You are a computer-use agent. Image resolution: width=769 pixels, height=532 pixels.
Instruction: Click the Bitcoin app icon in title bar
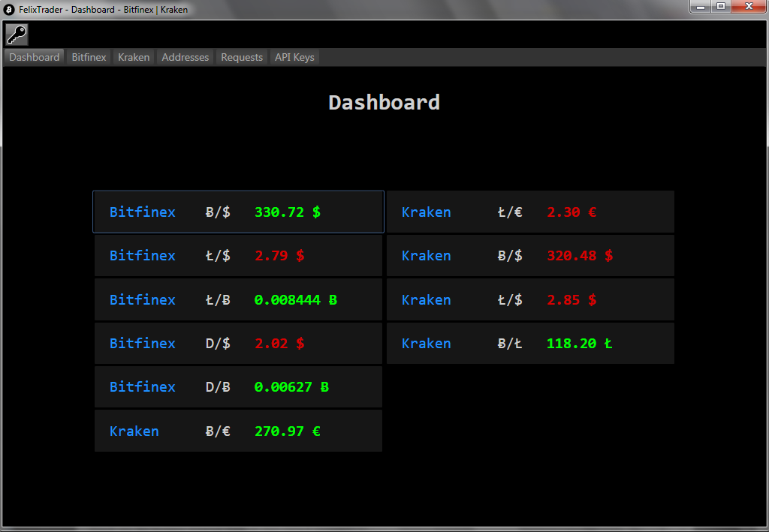point(9,9)
